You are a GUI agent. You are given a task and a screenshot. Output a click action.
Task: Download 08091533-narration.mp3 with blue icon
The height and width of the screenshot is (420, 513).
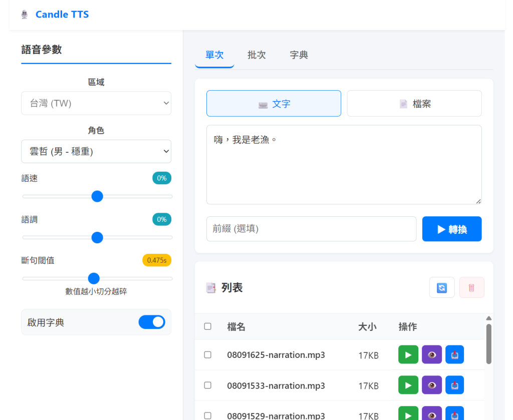pyautogui.click(x=454, y=385)
